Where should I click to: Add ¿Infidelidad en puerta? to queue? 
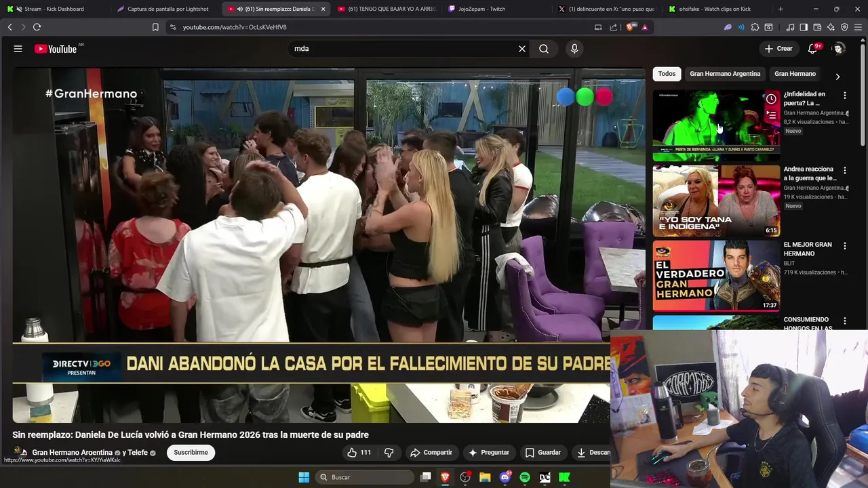coord(771,115)
